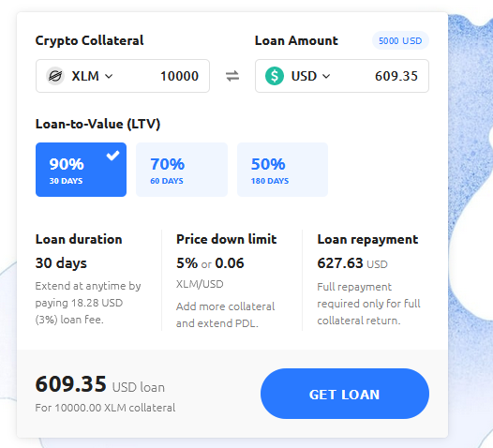The height and width of the screenshot is (448, 493).
Task: Click the 609.35 USD loan summary total
Action: (100, 384)
